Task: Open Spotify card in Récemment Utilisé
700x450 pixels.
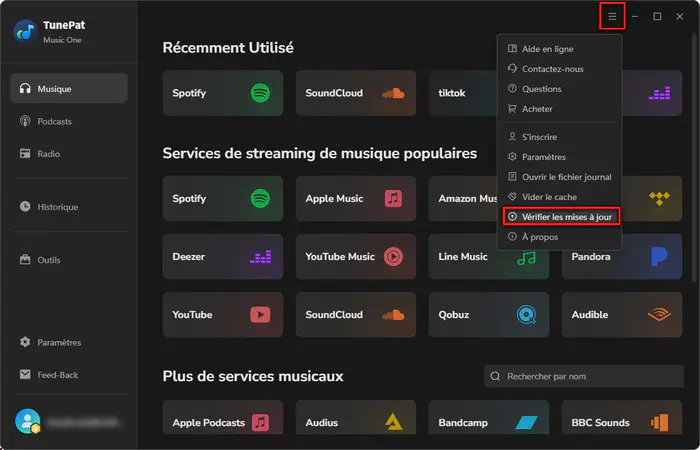Action: pyautogui.click(x=223, y=93)
